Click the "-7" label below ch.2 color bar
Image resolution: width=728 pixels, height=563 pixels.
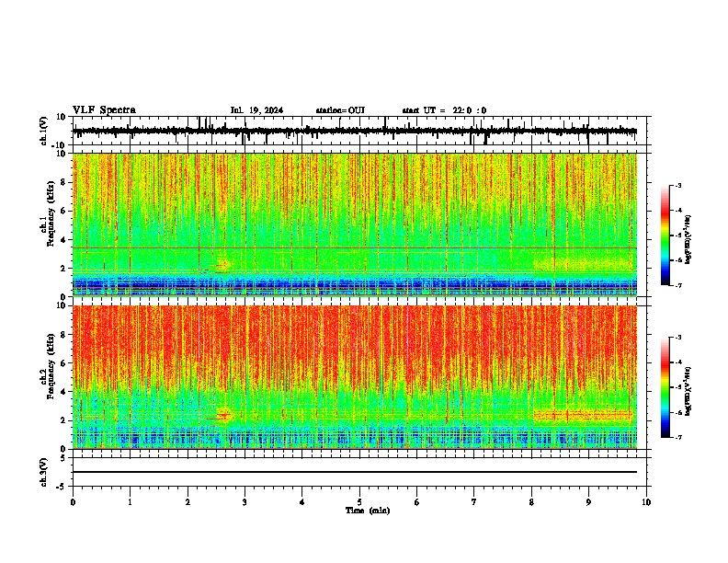pyautogui.click(x=677, y=437)
